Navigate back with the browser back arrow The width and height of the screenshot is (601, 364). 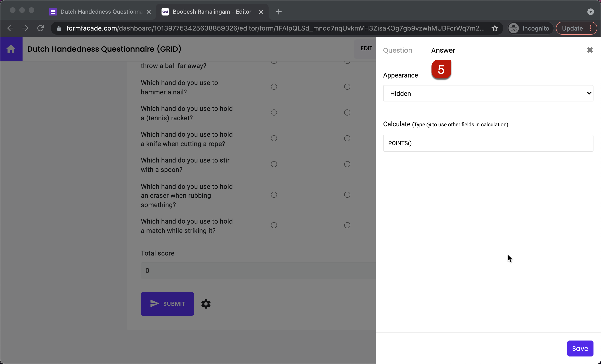tap(10, 28)
